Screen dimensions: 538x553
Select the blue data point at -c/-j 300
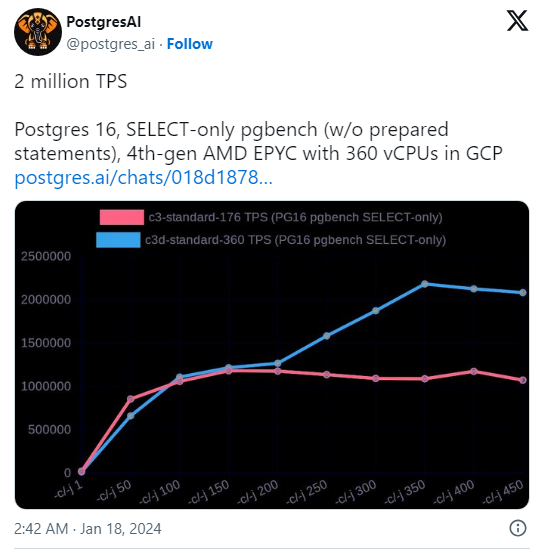click(376, 311)
